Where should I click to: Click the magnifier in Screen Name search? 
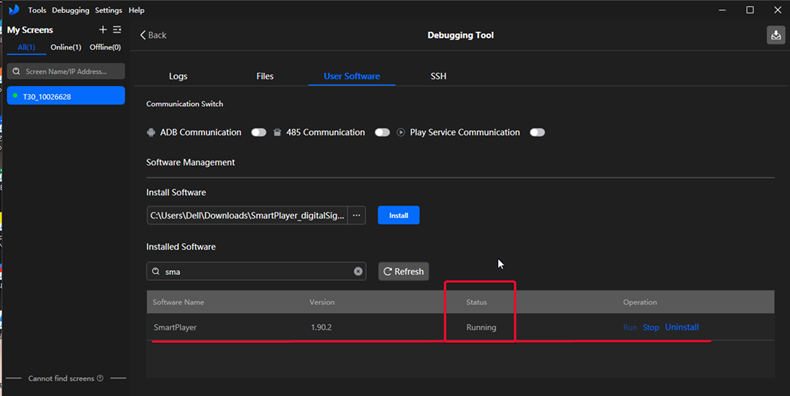(x=16, y=72)
